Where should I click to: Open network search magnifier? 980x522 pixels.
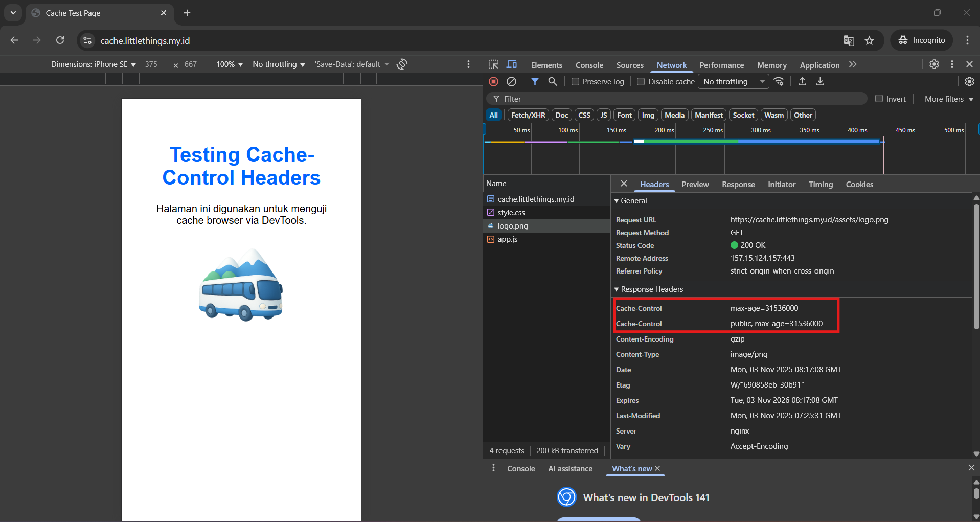[x=553, y=81]
